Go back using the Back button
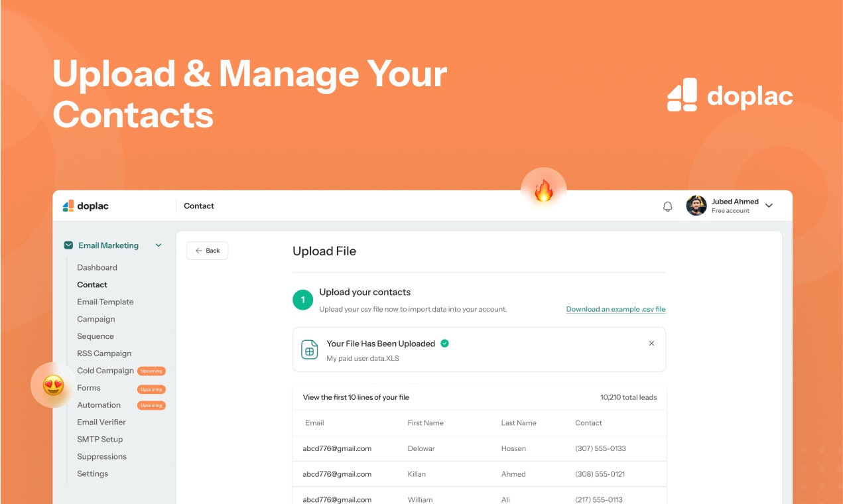 (x=208, y=251)
